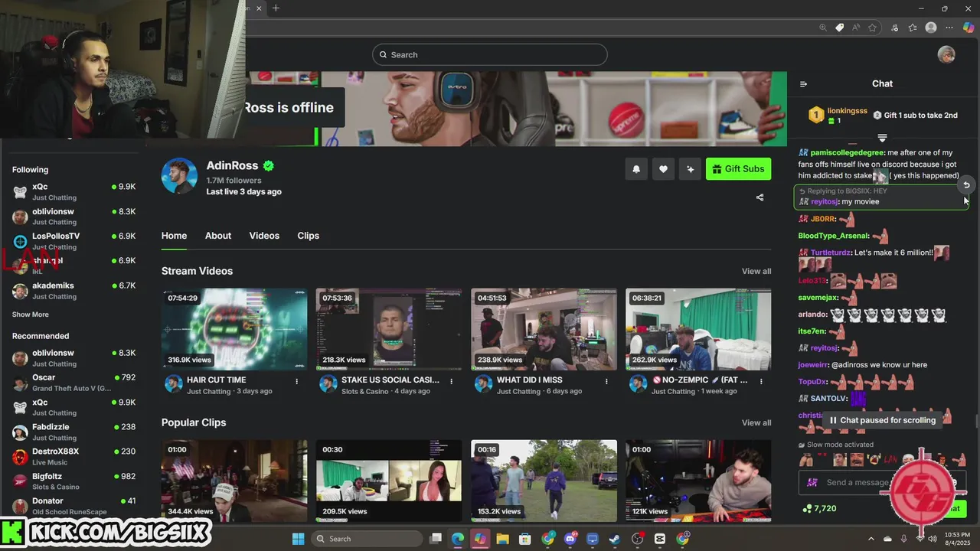This screenshot has width=980, height=551.
Task: Click the shopping price tag icon in address bar
Action: click(840, 28)
